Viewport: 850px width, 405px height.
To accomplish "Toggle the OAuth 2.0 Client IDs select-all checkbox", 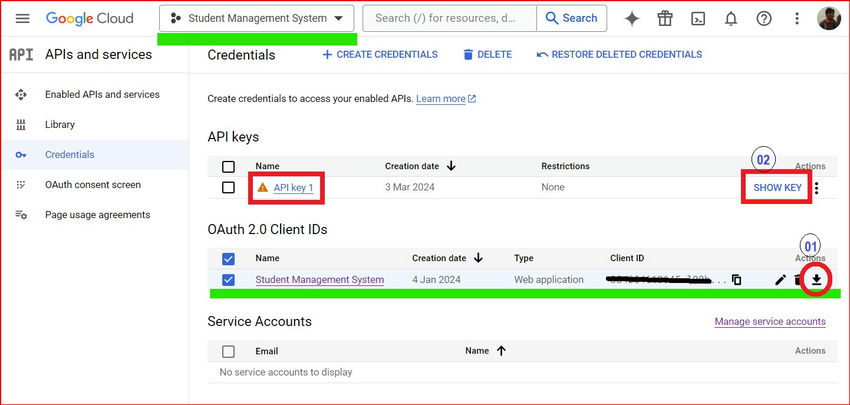I will point(229,259).
